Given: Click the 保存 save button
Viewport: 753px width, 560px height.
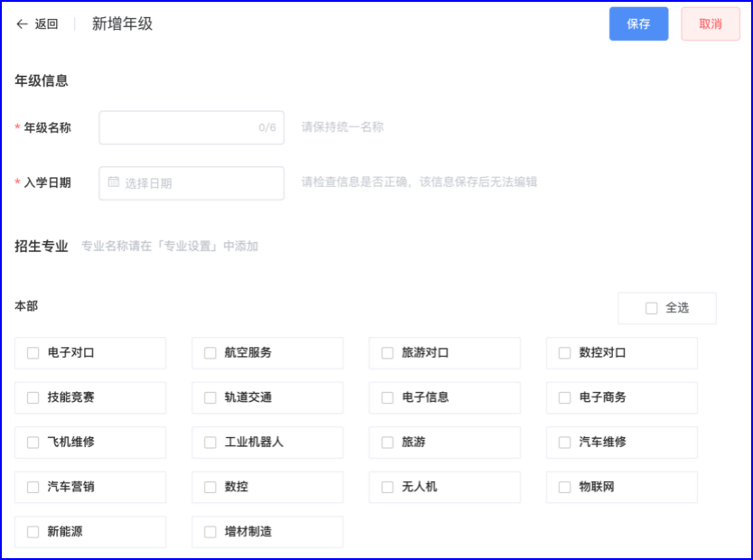Looking at the screenshot, I should point(638,23).
